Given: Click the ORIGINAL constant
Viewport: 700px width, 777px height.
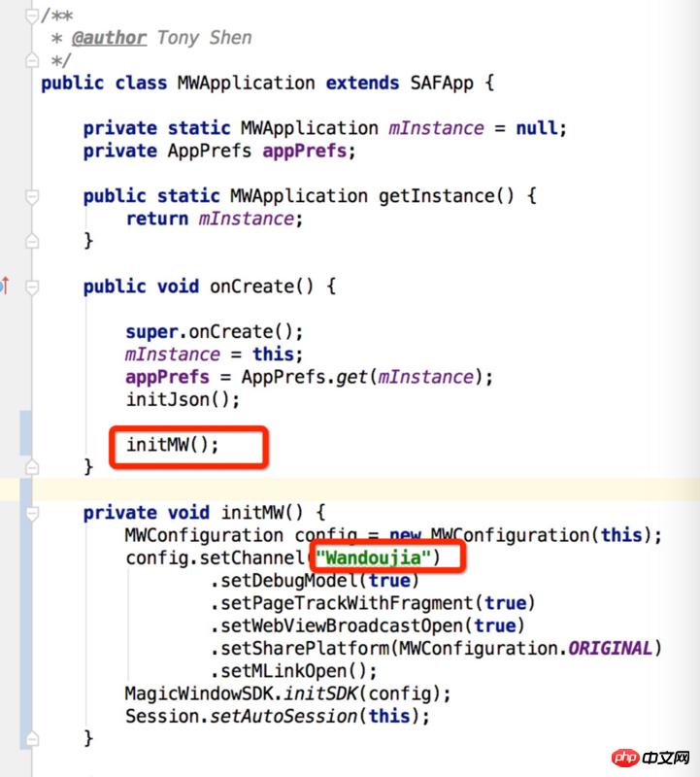Looking at the screenshot, I should click(x=611, y=648).
